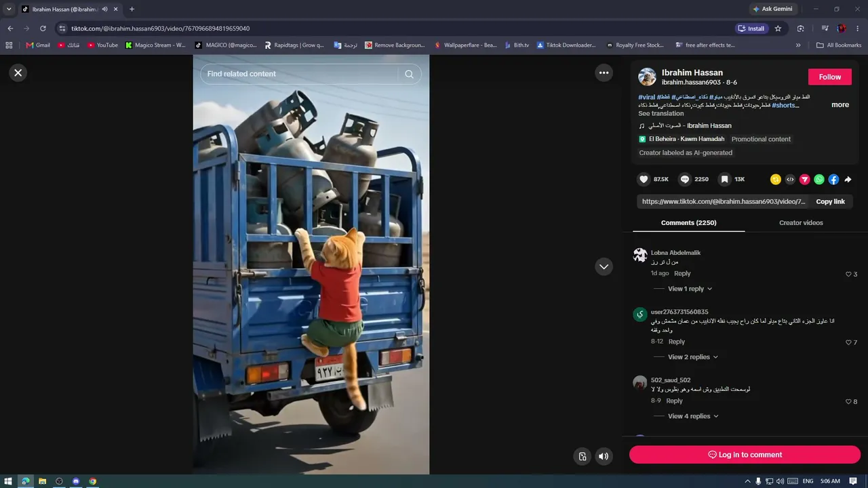Open more share options arrow

[848, 180]
